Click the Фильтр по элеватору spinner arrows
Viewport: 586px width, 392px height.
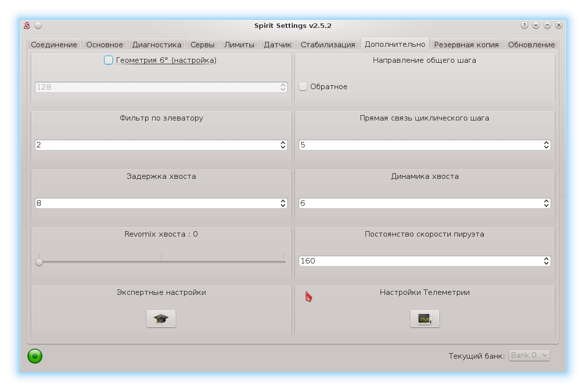point(283,145)
